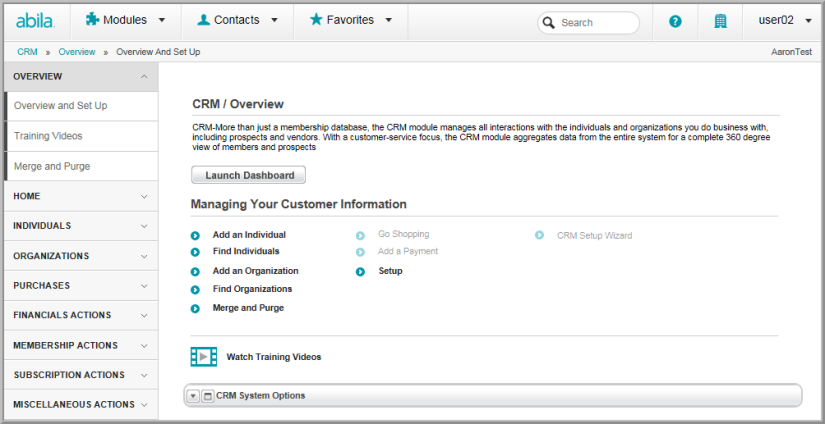Click the Modules puzzle piece icon
Image resolution: width=825 pixels, height=424 pixels.
click(93, 19)
